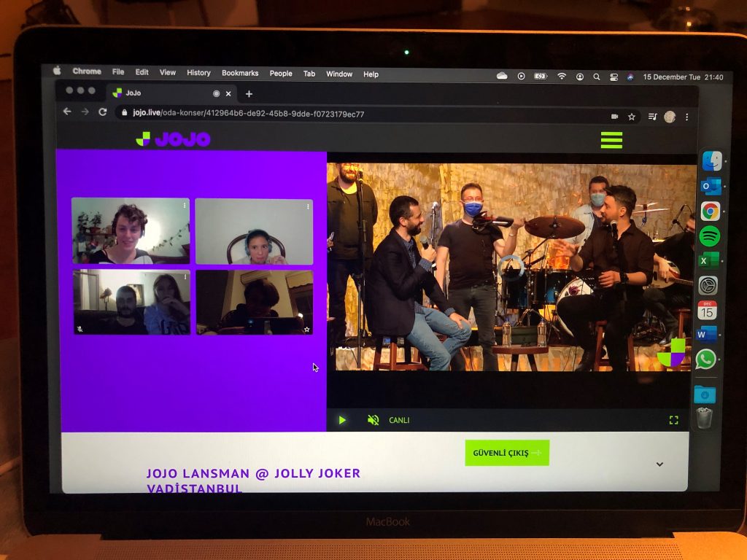Open Chrome's three-dot menu
This screenshot has height=560, width=747.
pyautogui.click(x=686, y=117)
